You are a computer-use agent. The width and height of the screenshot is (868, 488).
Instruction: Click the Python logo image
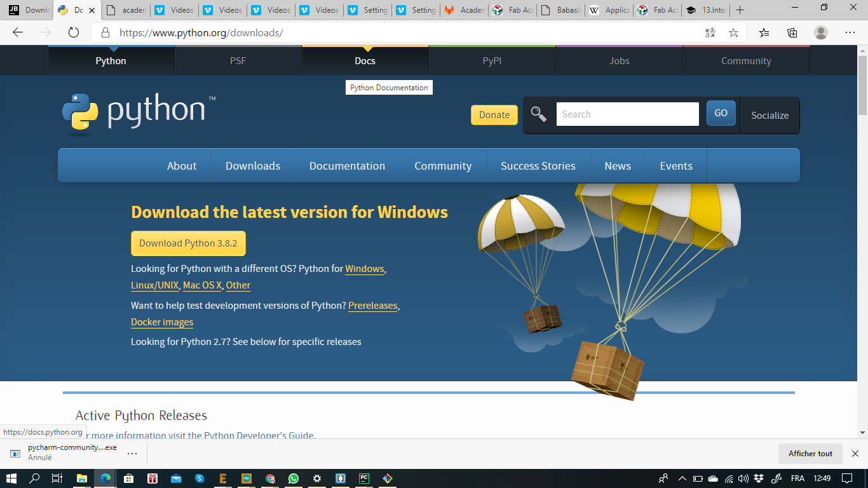tap(139, 113)
